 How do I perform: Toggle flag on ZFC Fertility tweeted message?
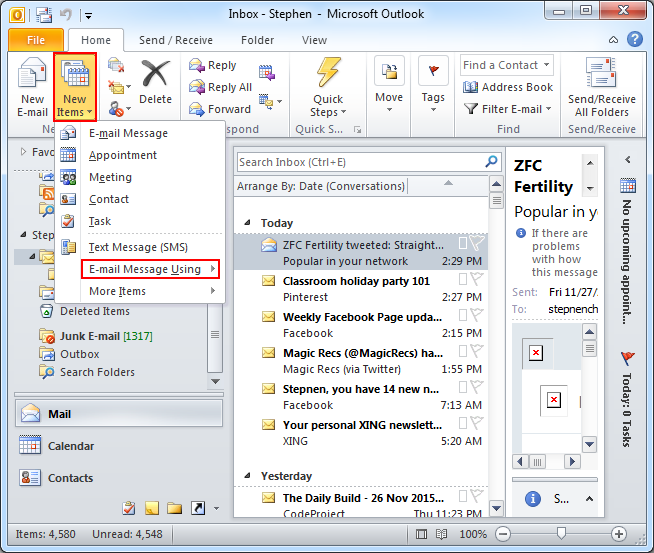point(477,242)
